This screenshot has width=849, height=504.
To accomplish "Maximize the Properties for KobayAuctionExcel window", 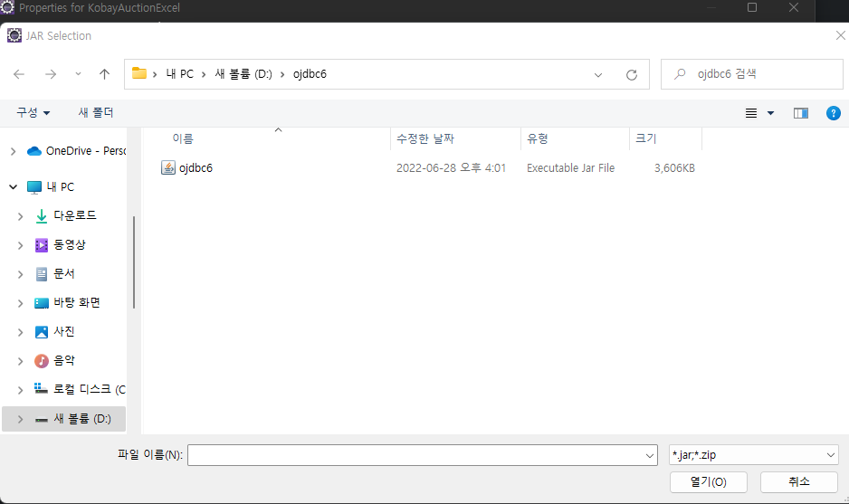I will pos(752,7).
